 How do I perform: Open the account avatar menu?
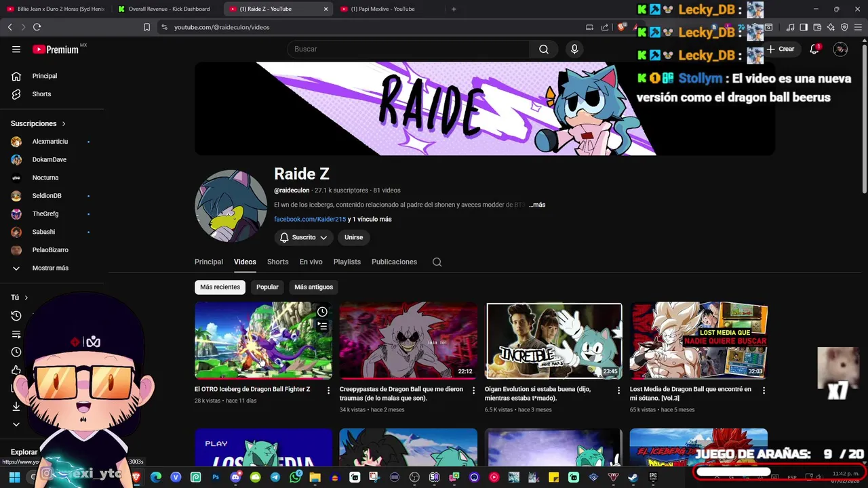point(840,49)
